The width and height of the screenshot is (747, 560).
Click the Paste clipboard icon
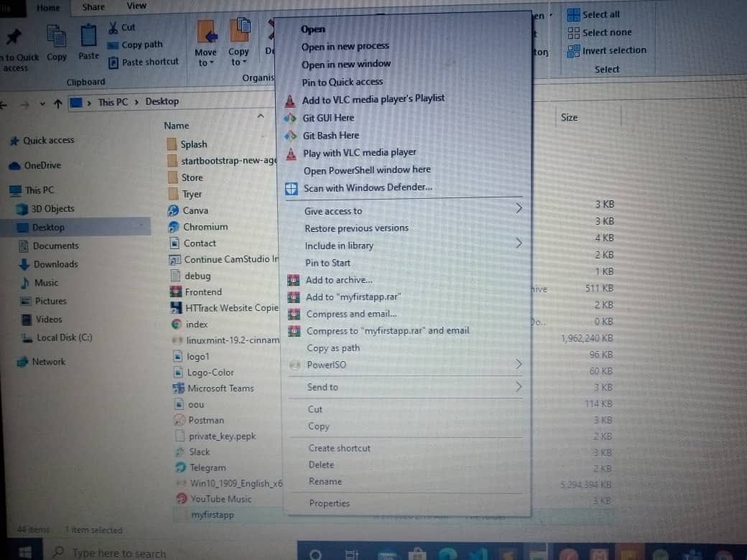(88, 36)
